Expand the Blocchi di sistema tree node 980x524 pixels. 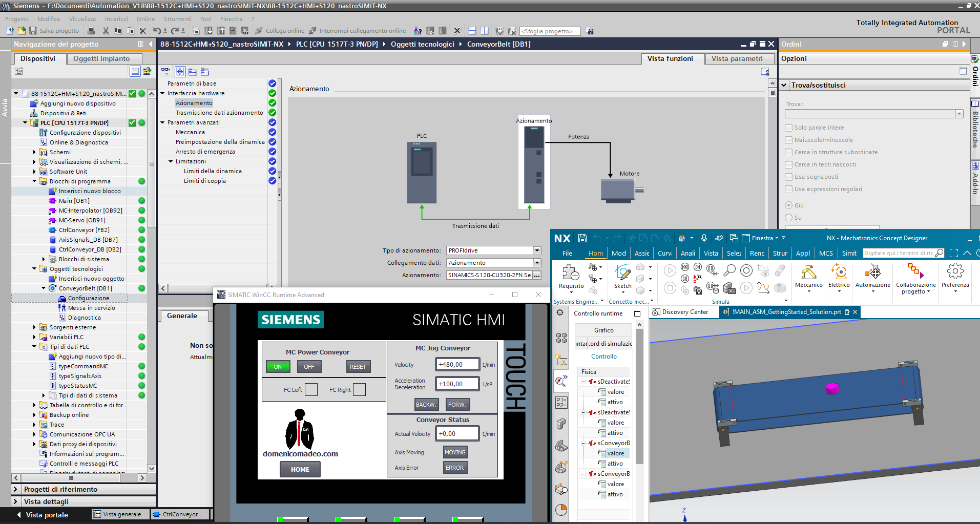click(x=44, y=259)
